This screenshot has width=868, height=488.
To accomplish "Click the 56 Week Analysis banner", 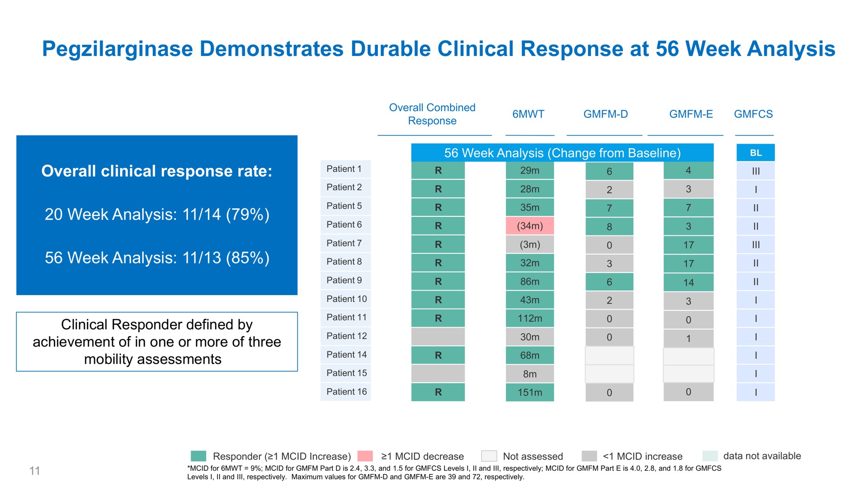I will pyautogui.click(x=562, y=153).
